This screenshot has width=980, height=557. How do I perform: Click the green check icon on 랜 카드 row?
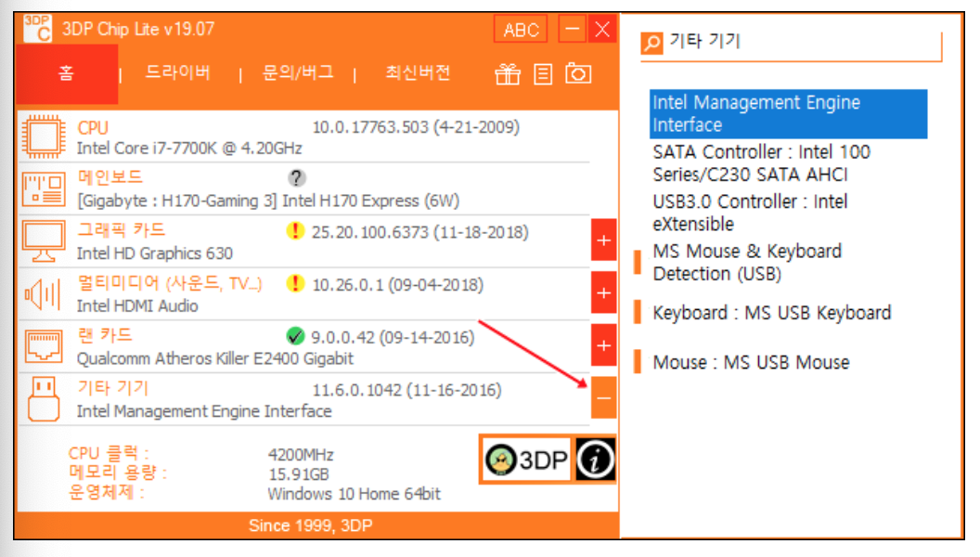click(x=295, y=336)
